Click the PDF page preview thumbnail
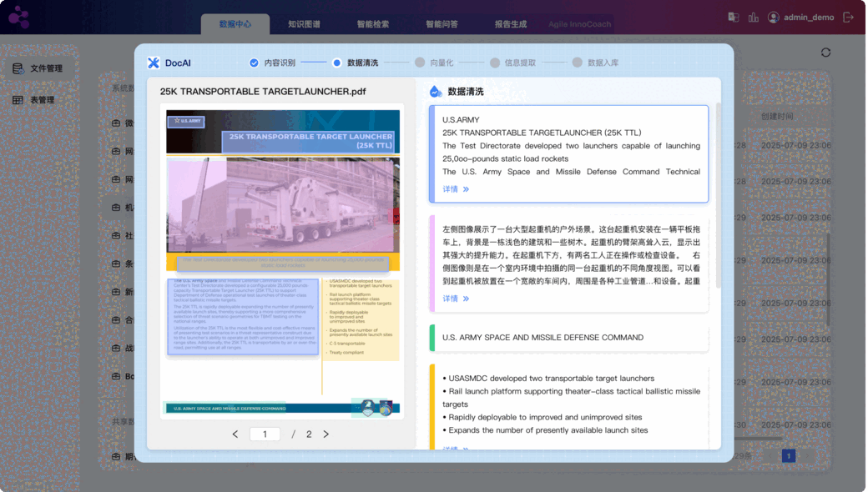This screenshot has height=492, width=868. coord(282,262)
